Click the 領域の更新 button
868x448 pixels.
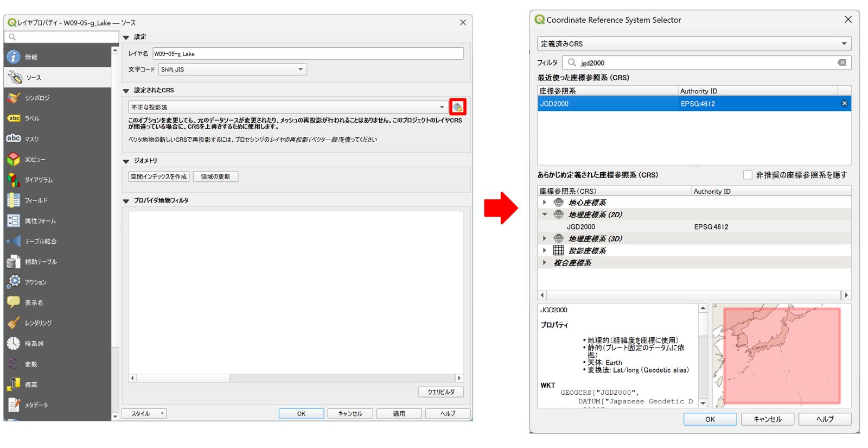tap(215, 176)
